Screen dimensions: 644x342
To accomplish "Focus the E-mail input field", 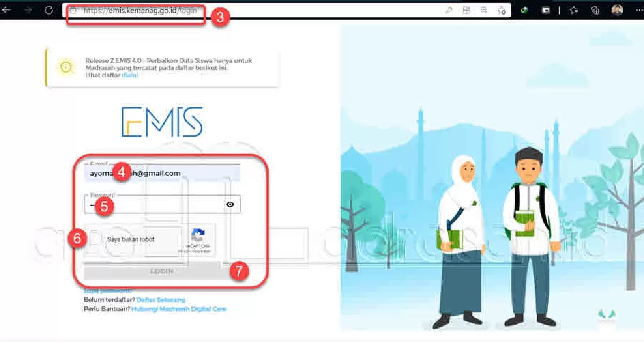I will (x=162, y=173).
